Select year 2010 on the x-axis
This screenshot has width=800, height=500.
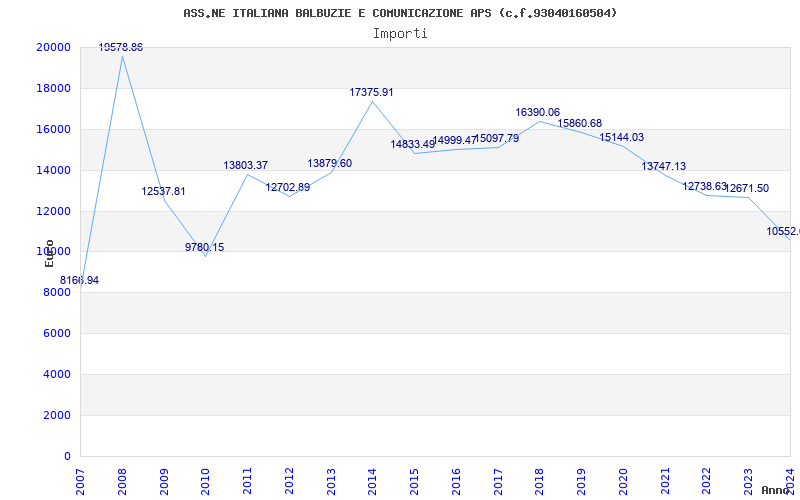[206, 478]
